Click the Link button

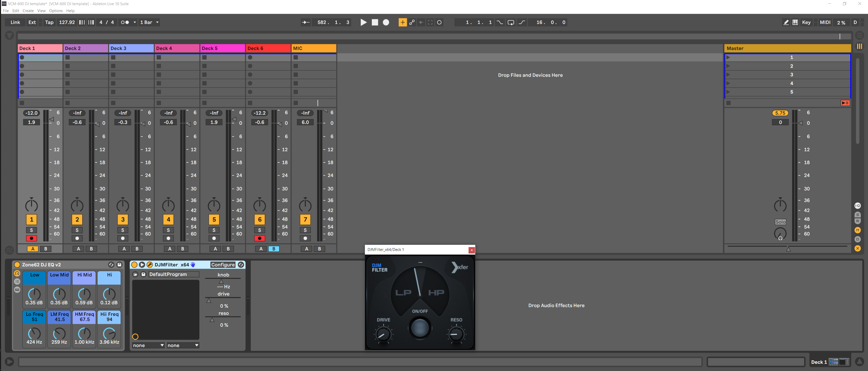click(x=15, y=22)
